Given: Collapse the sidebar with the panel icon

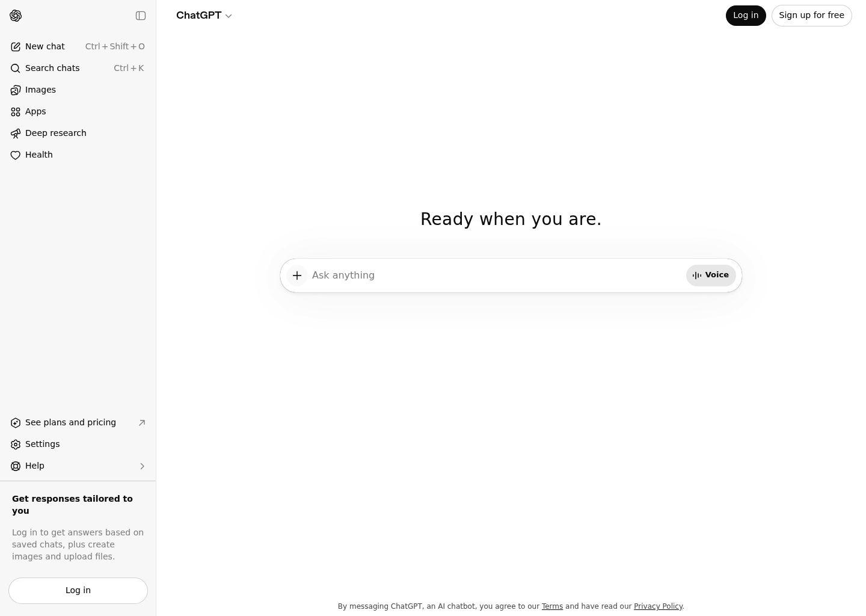Looking at the screenshot, I should pyautogui.click(x=141, y=16).
